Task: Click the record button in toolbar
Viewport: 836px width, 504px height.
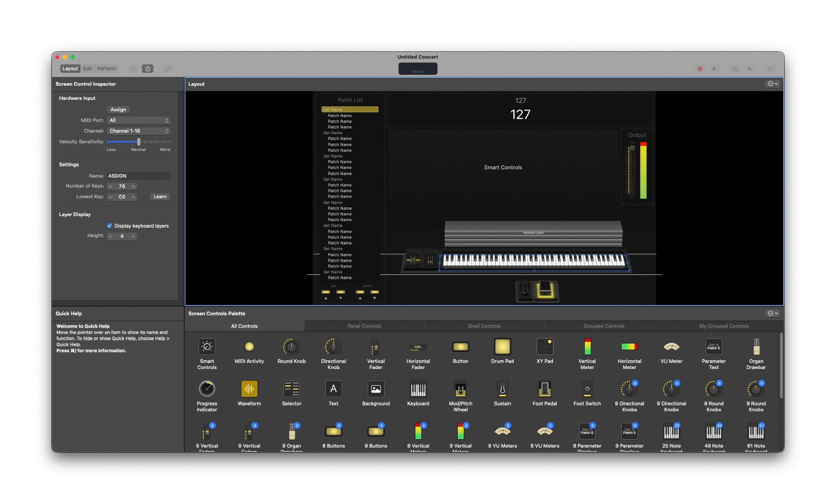Action: coord(700,69)
